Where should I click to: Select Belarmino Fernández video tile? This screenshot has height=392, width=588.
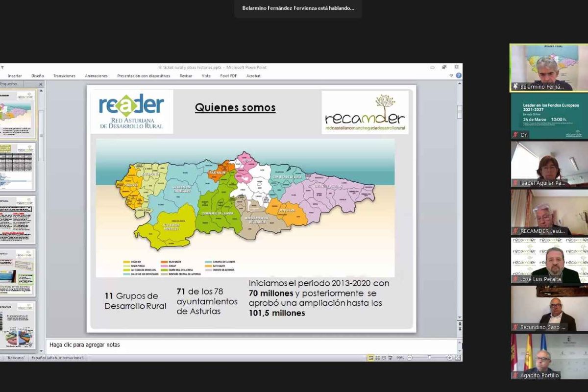click(x=549, y=68)
